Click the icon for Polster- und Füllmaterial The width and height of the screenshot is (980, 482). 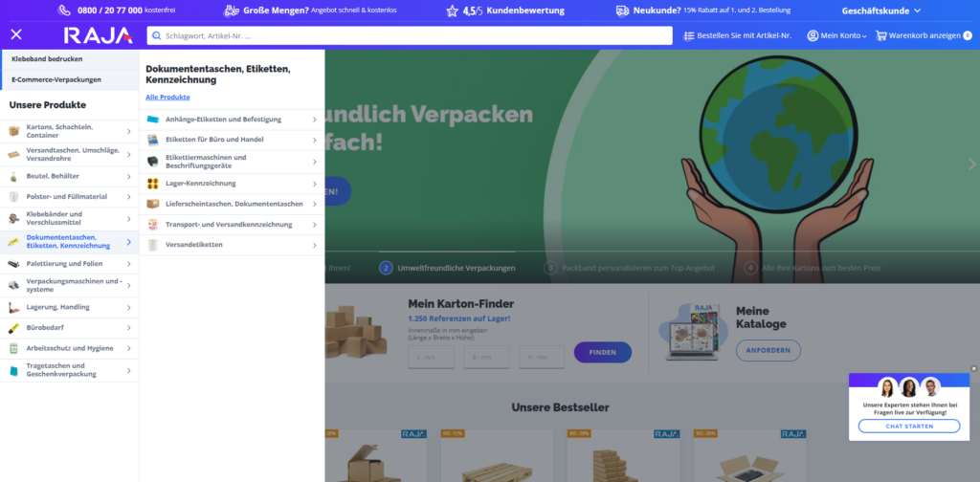tap(13, 197)
